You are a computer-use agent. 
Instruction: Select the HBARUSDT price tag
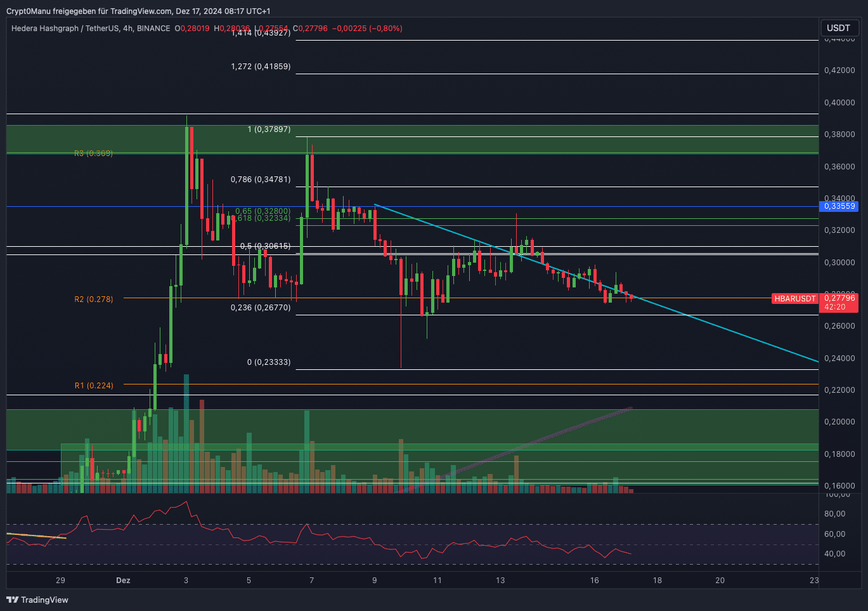795,298
